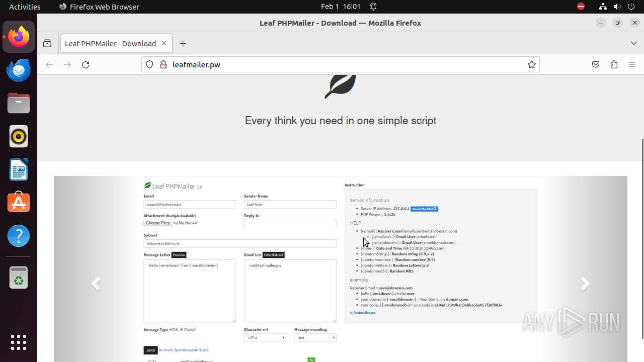Image resolution: width=644 pixels, height=362 pixels.
Task: Reload the current page
Action: click(86, 64)
